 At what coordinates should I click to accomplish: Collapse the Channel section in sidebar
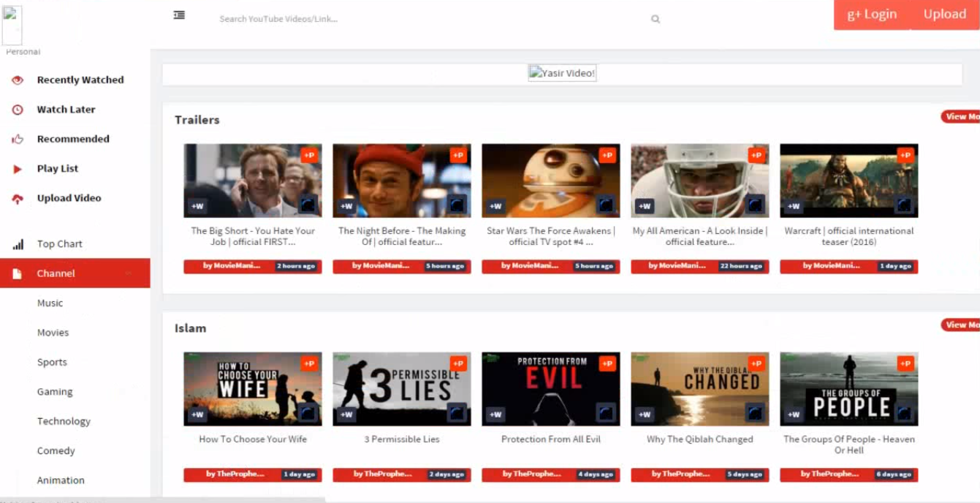tap(129, 273)
